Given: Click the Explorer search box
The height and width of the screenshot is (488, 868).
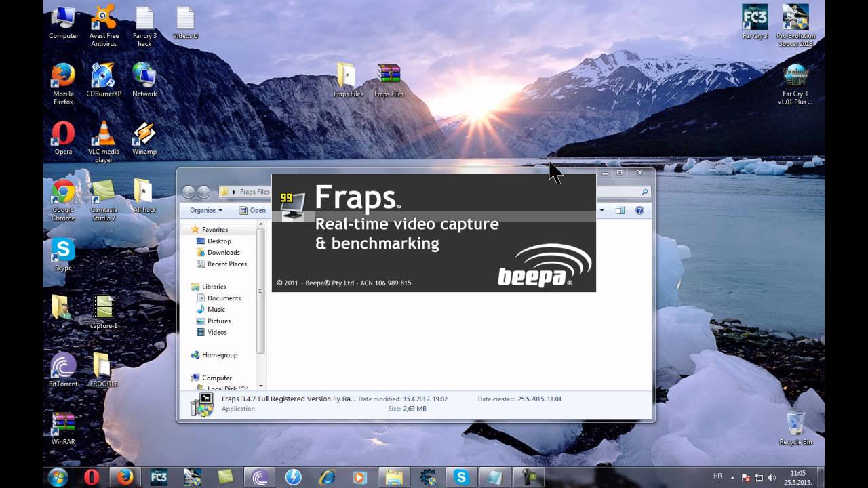Looking at the screenshot, I should [x=624, y=192].
